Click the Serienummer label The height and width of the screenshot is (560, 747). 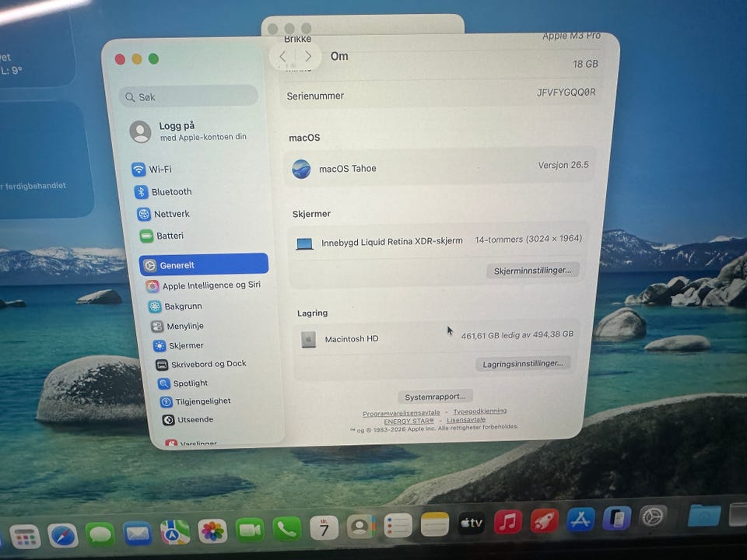(315, 96)
